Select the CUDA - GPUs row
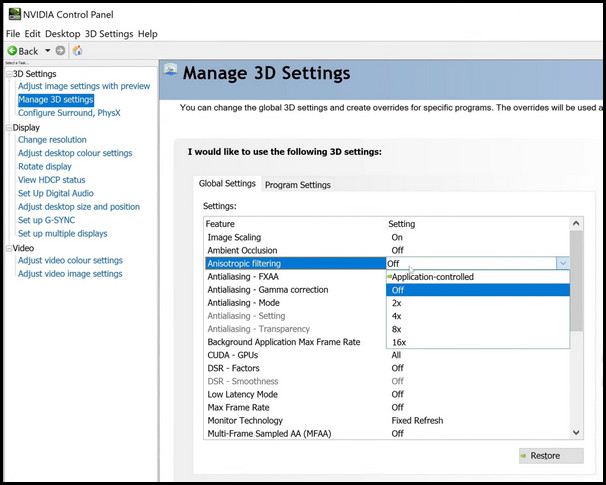Viewport: 606px width, 485px height. click(x=386, y=355)
